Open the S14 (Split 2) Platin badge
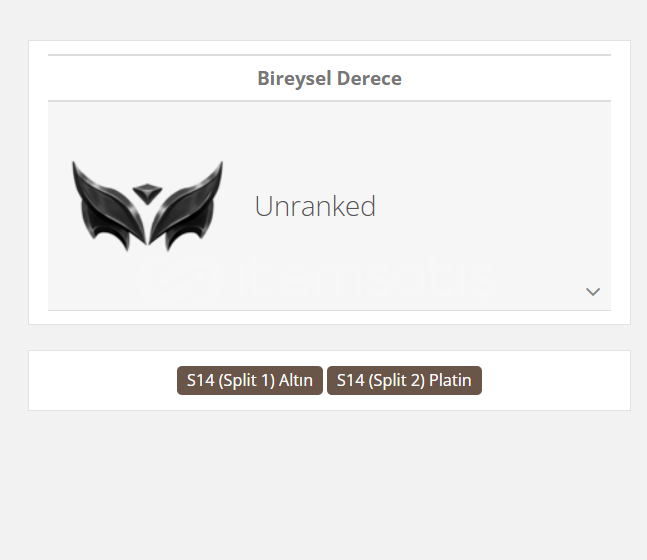647x560 pixels. point(404,380)
